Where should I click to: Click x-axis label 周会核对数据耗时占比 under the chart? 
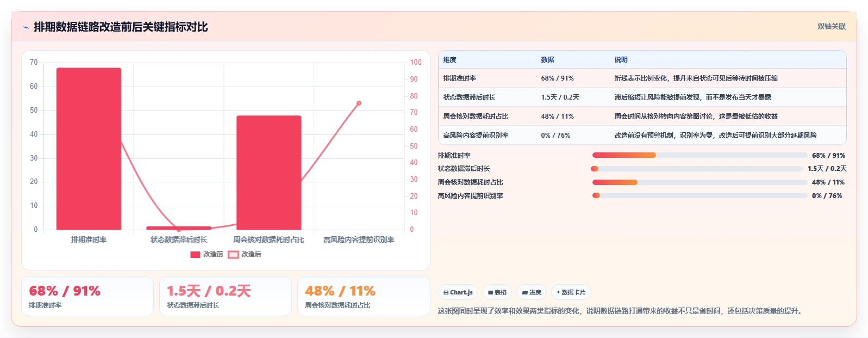268,239
